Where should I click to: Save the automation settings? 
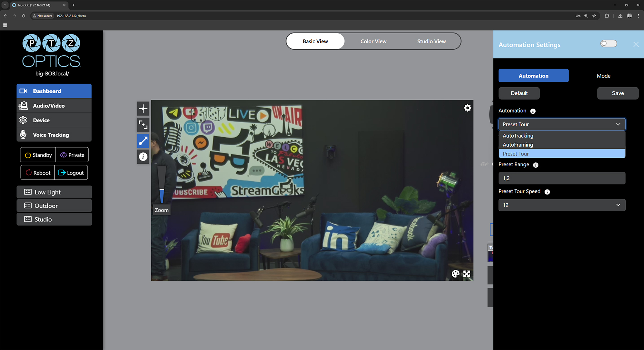(x=618, y=93)
